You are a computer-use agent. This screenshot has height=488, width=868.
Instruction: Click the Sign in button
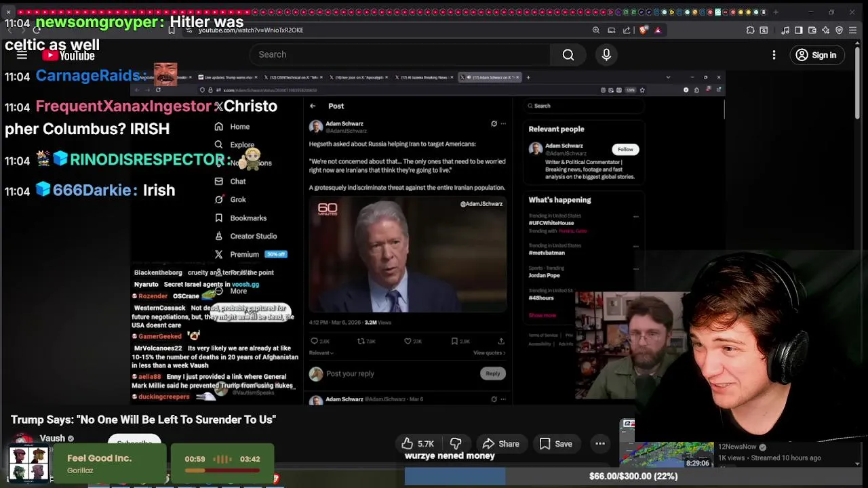pos(816,55)
